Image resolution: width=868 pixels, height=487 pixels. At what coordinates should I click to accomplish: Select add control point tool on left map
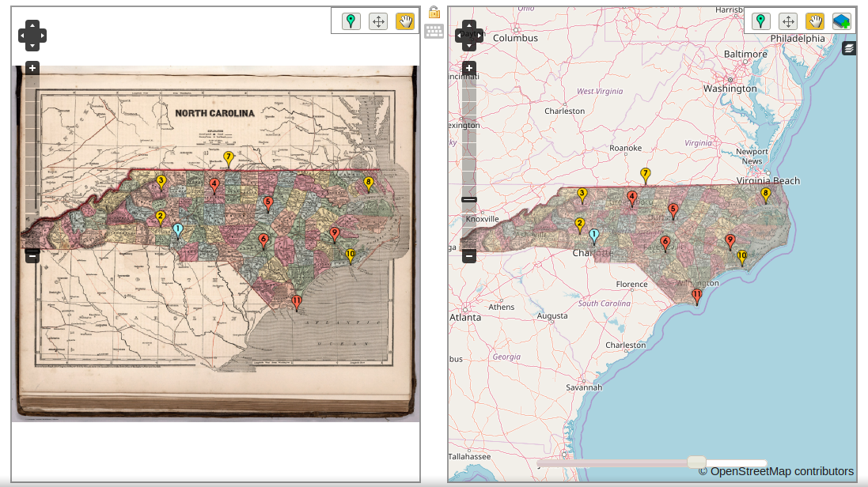(351, 21)
